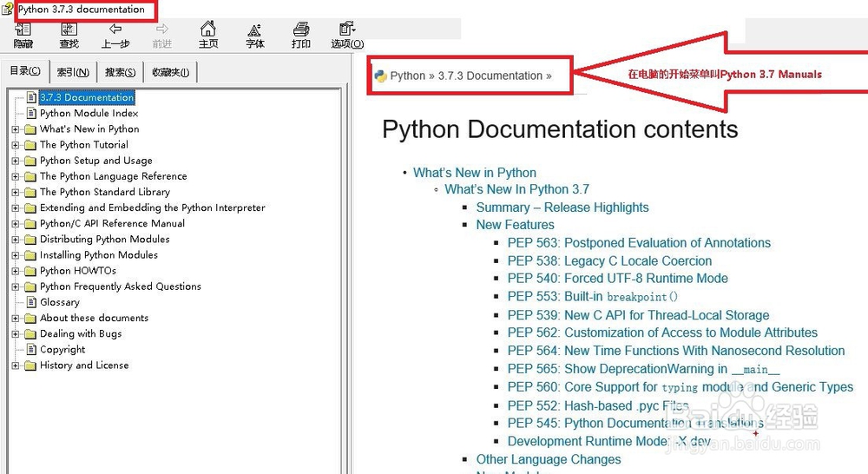Screen dimensions: 868x474
Task: Open What's New in Python link
Action: click(475, 173)
